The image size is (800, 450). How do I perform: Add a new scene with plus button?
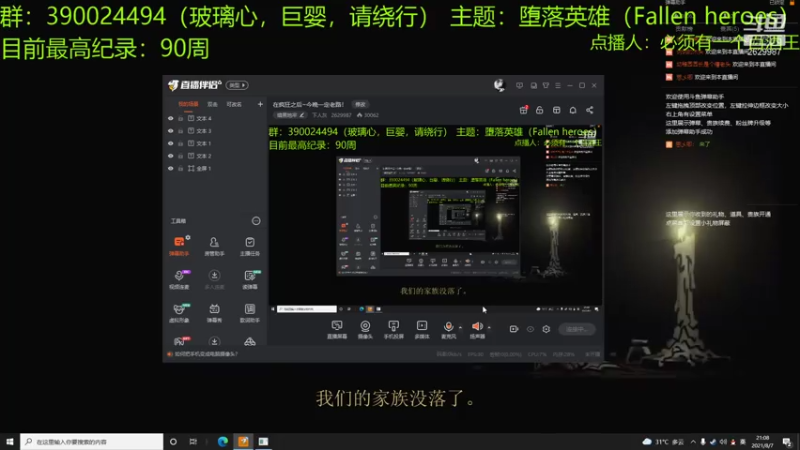tap(260, 105)
